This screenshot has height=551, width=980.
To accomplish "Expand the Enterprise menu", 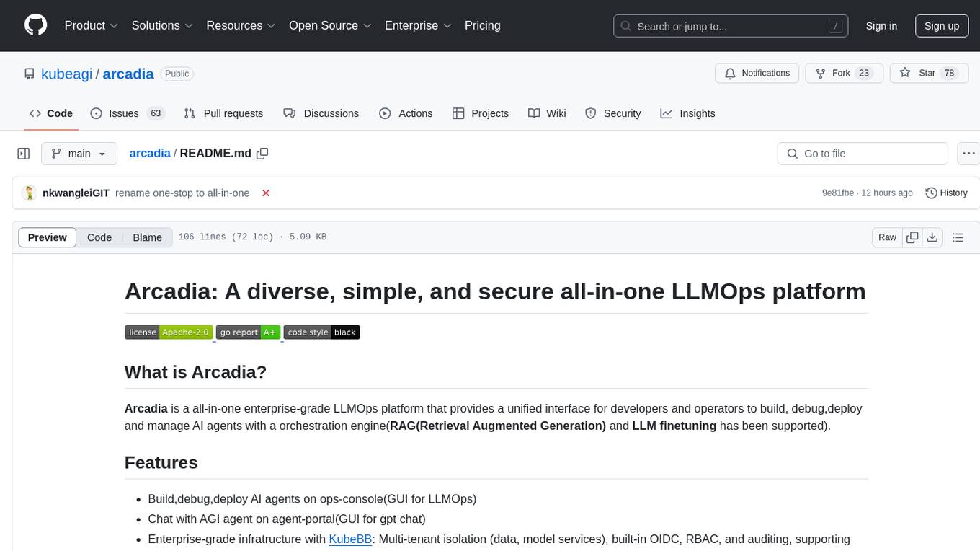I will click(x=418, y=25).
